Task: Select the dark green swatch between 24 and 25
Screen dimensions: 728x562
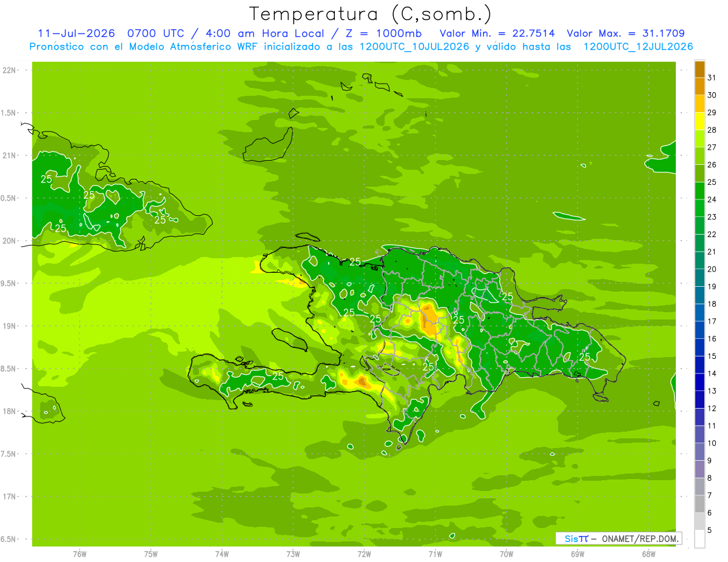Action: click(x=699, y=190)
